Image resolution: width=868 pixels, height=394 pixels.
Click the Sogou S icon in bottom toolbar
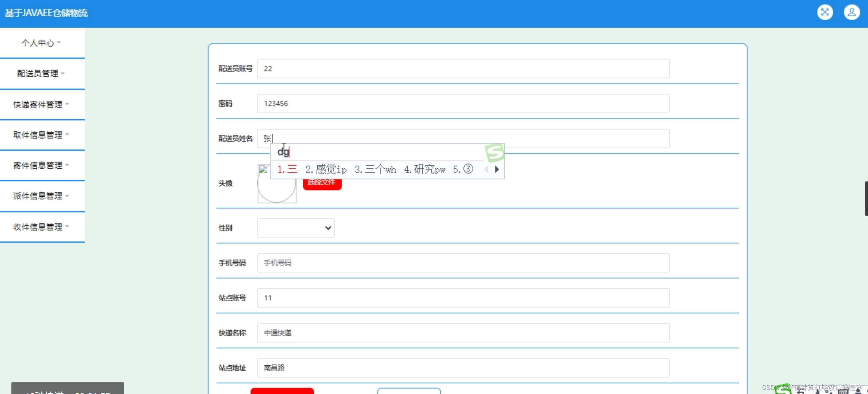coord(783,391)
